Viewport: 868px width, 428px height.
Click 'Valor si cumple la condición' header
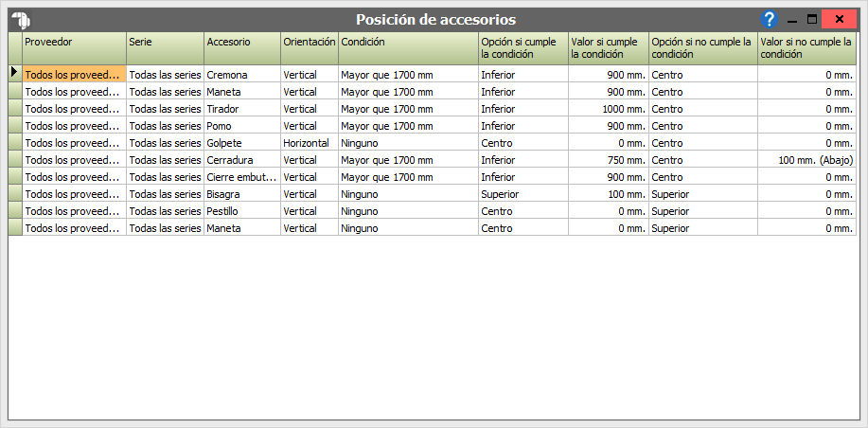pos(609,48)
